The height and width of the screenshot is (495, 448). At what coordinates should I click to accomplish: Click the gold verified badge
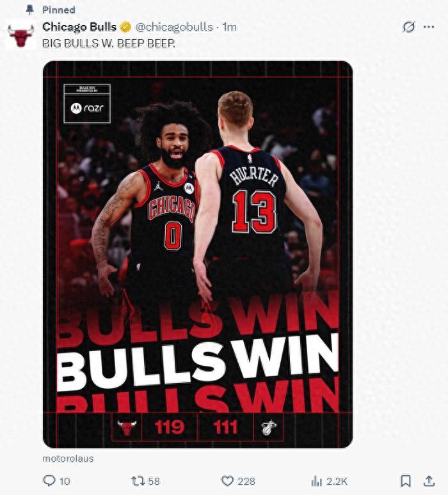pyautogui.click(x=125, y=27)
